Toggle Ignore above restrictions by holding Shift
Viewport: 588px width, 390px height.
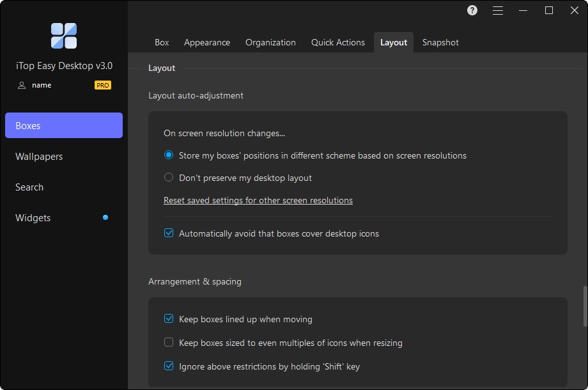pos(169,366)
